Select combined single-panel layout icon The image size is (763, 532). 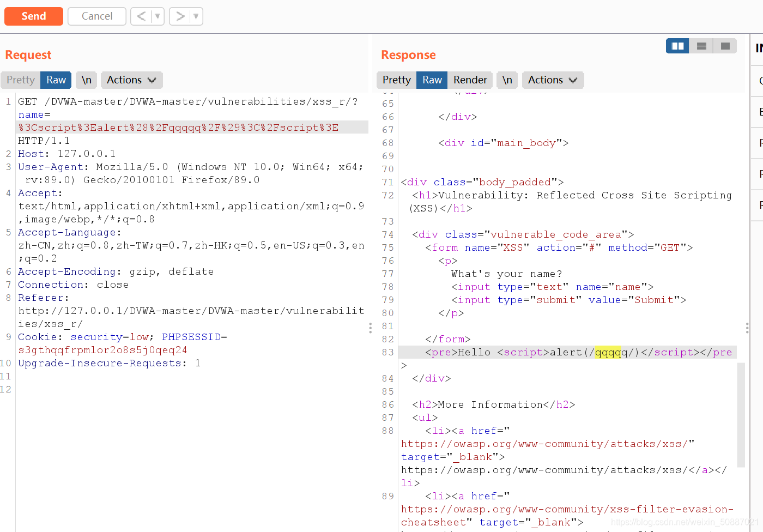pos(725,46)
